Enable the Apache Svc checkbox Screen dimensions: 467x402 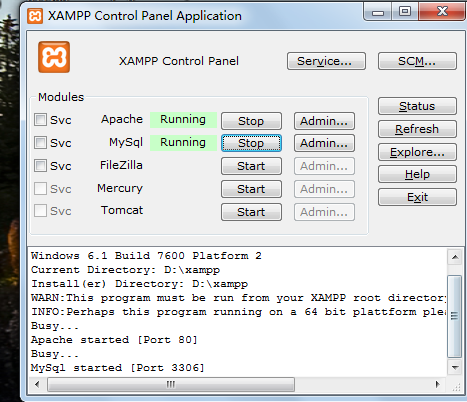[x=40, y=119]
